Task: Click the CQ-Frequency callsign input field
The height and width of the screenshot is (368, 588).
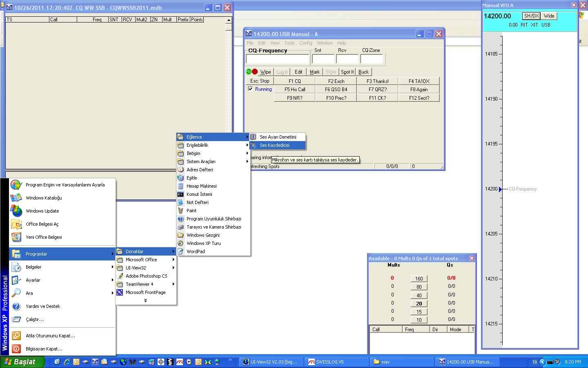Action: pos(278,59)
